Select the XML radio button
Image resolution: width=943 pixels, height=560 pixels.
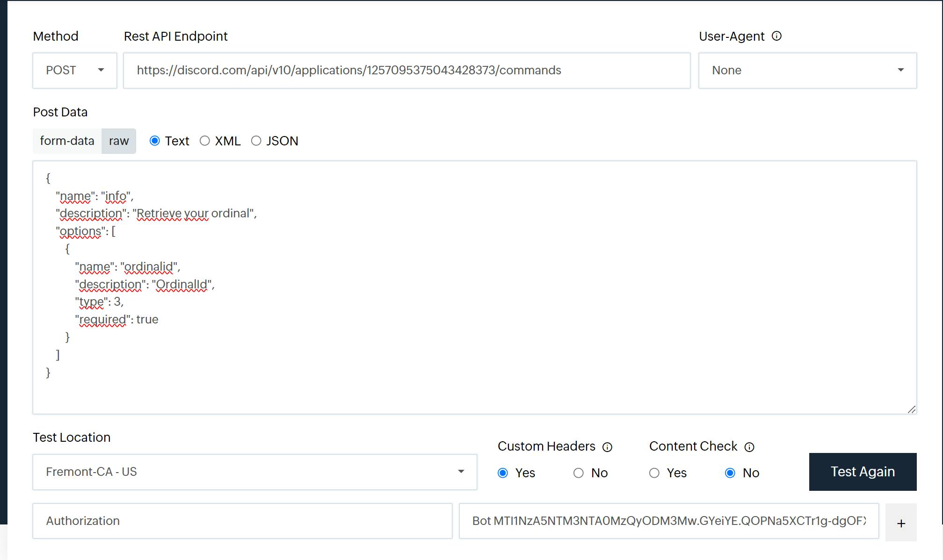pyautogui.click(x=205, y=141)
